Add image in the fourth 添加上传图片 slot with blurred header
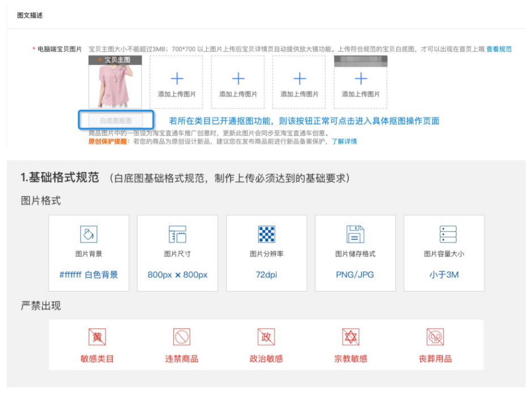This screenshot has height=393, width=532. 360,83
